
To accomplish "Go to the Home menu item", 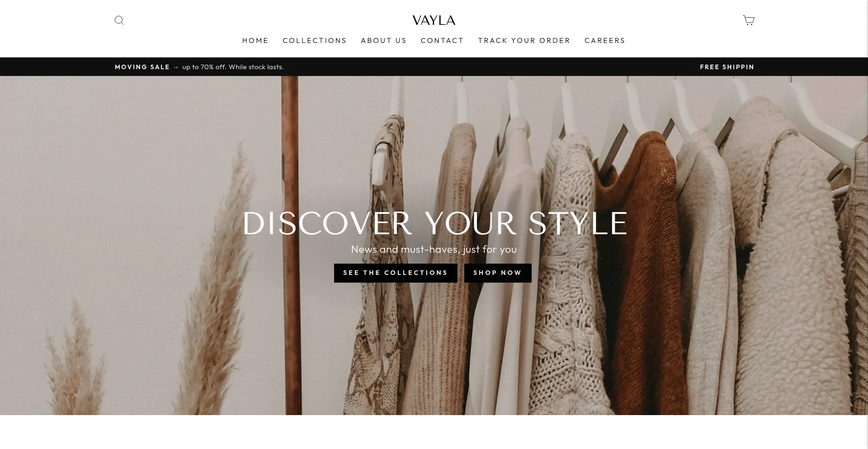I will (255, 41).
